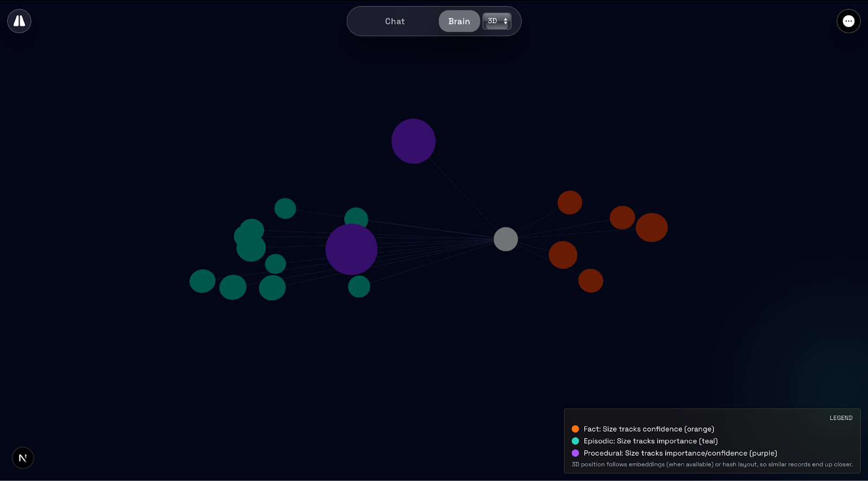
Task: Select the topmost teal node on the left
Action: (285, 208)
